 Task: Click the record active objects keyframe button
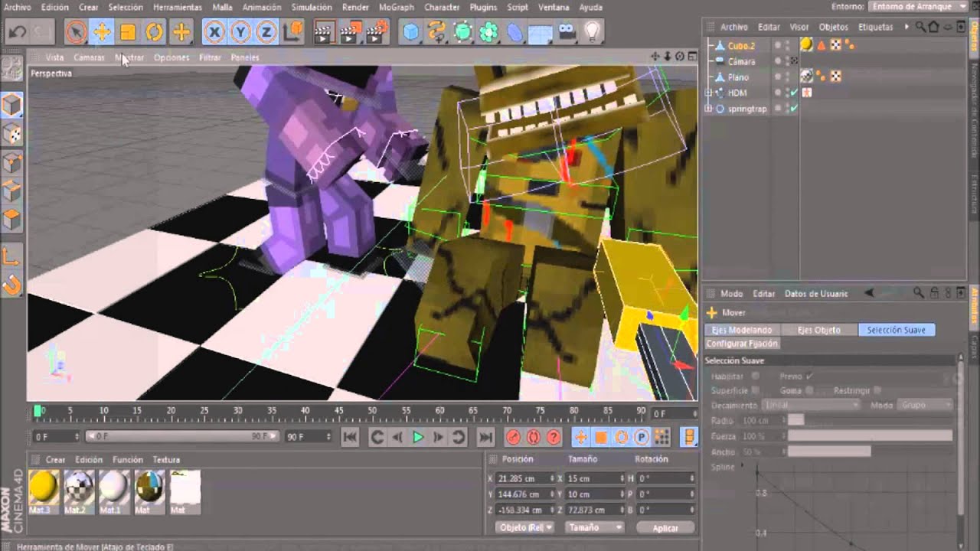click(513, 437)
